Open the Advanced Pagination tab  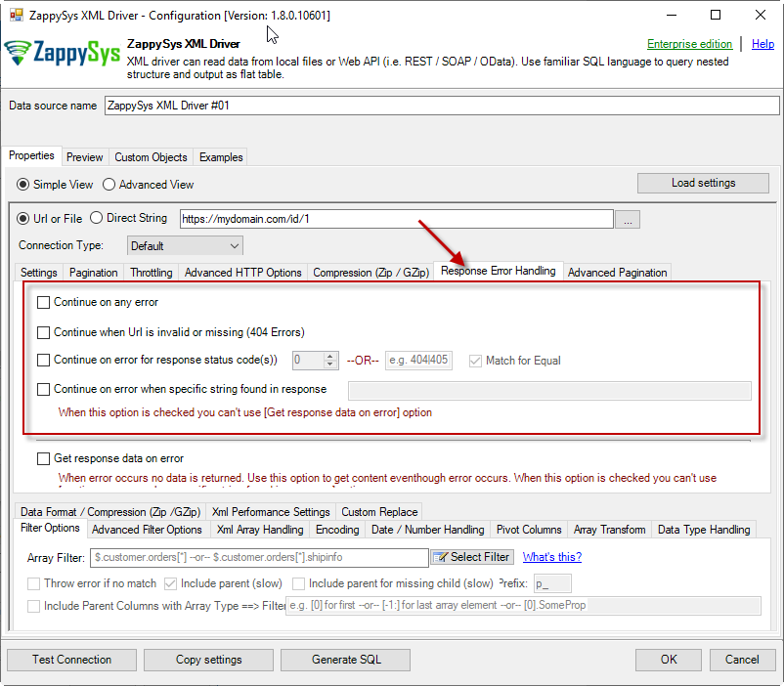pyautogui.click(x=617, y=273)
